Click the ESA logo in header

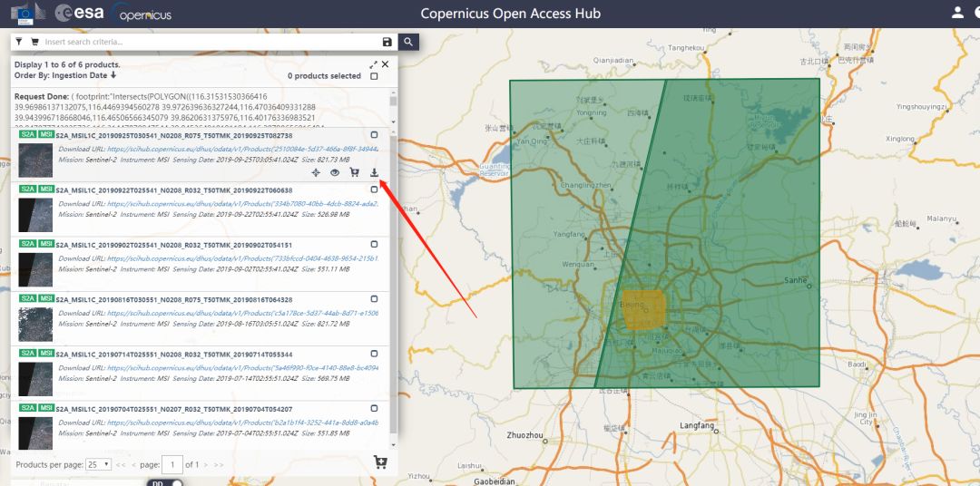(79, 13)
